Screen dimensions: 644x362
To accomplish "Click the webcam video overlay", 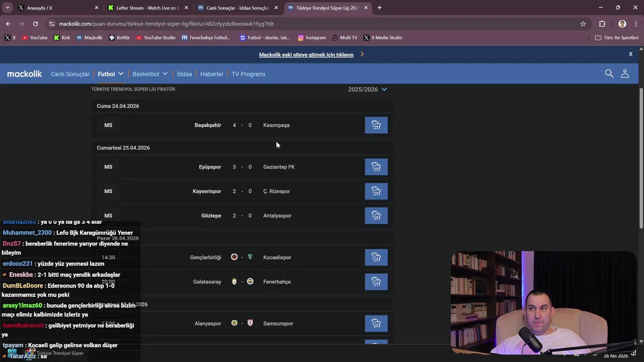I will (x=544, y=303).
